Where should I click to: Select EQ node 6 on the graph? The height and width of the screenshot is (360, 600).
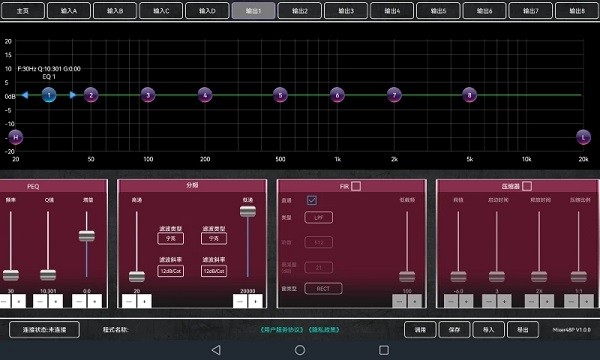pos(337,95)
